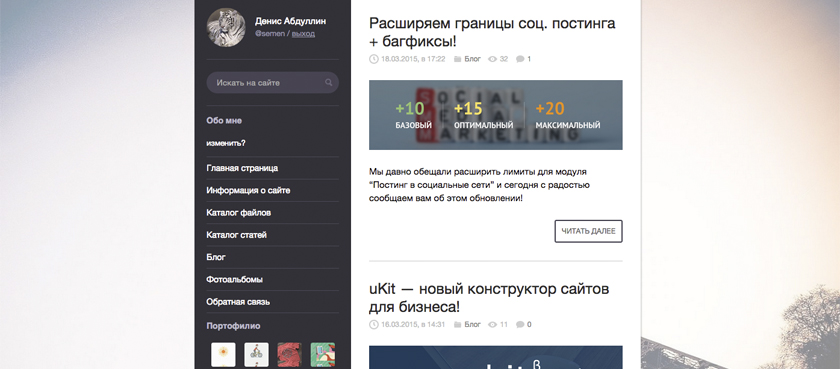Click the 16.03.2015, в 14:31 date text
Viewport: 840px width, 369px height.
tap(413, 325)
